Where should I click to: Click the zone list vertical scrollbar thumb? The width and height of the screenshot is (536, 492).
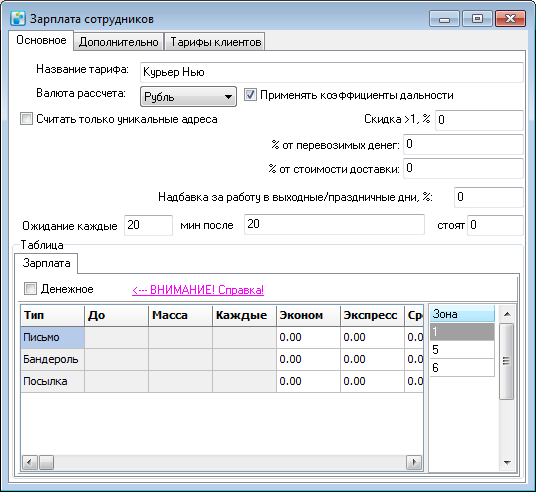507,361
